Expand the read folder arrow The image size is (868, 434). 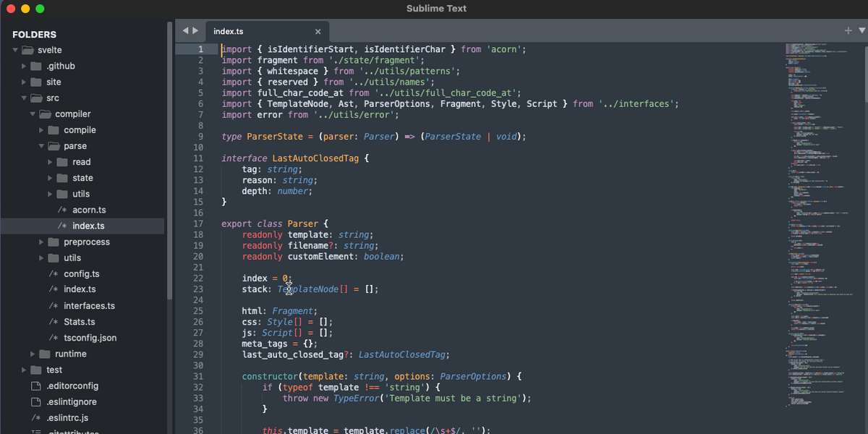point(50,162)
